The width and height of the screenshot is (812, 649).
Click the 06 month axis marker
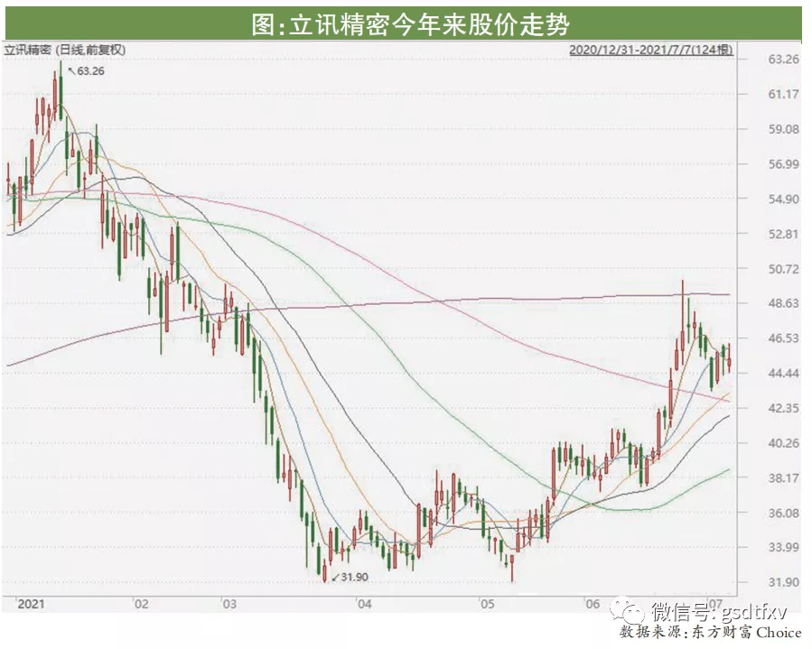[x=593, y=604]
